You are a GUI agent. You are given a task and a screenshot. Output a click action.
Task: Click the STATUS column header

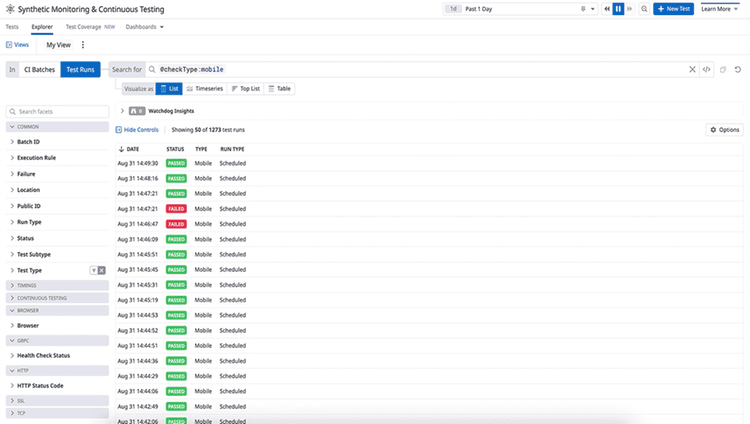[175, 149]
